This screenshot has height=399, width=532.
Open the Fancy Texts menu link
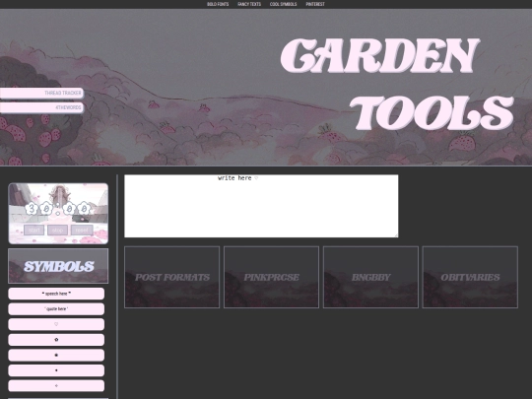(249, 4)
